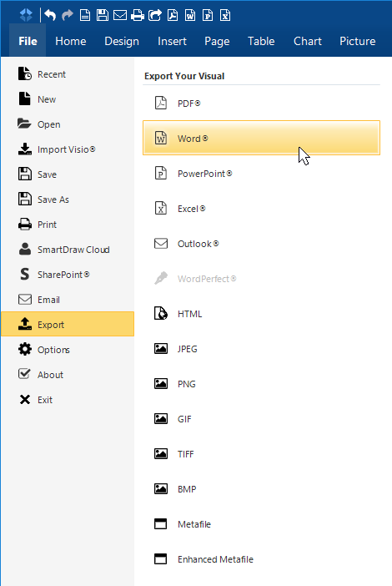Select the highlighted Export menu item
Screen dimensions: 392x586
pos(68,324)
